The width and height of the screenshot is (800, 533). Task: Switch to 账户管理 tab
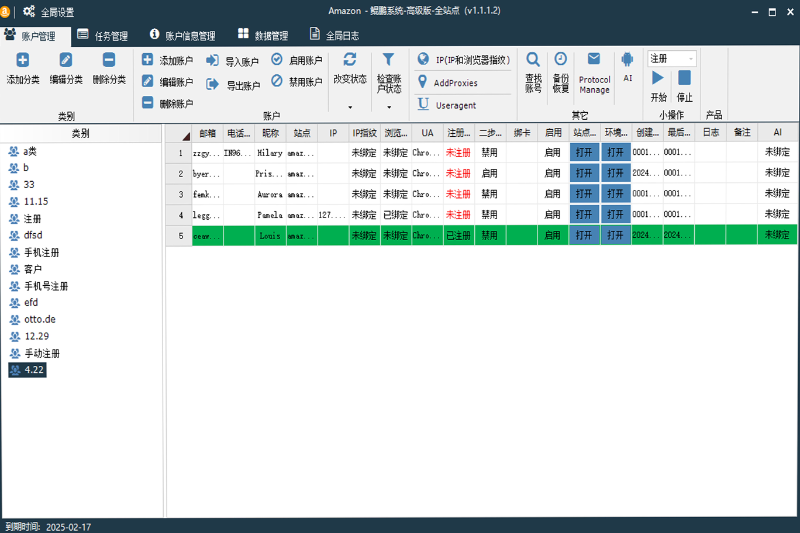[35, 36]
